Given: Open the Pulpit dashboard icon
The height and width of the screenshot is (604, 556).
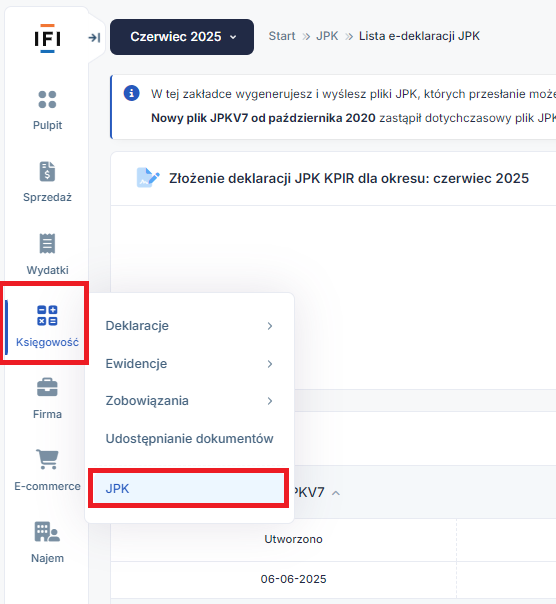Looking at the screenshot, I should 47,99.
